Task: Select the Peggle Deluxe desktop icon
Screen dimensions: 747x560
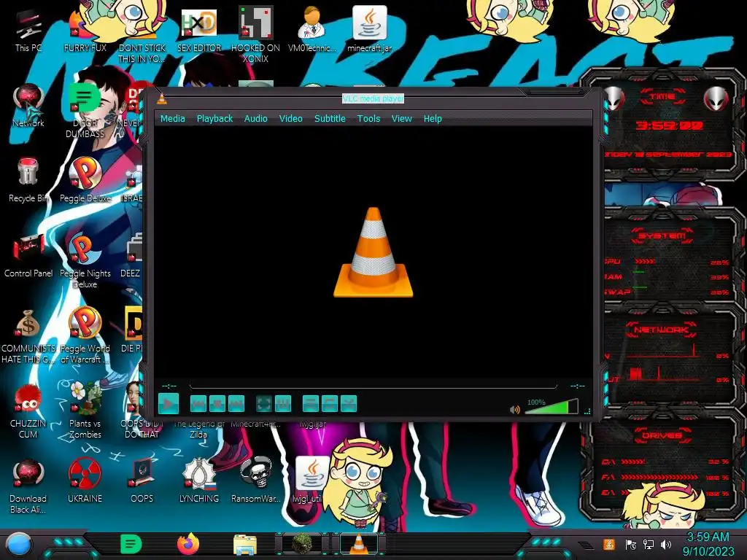Action: pos(85,181)
